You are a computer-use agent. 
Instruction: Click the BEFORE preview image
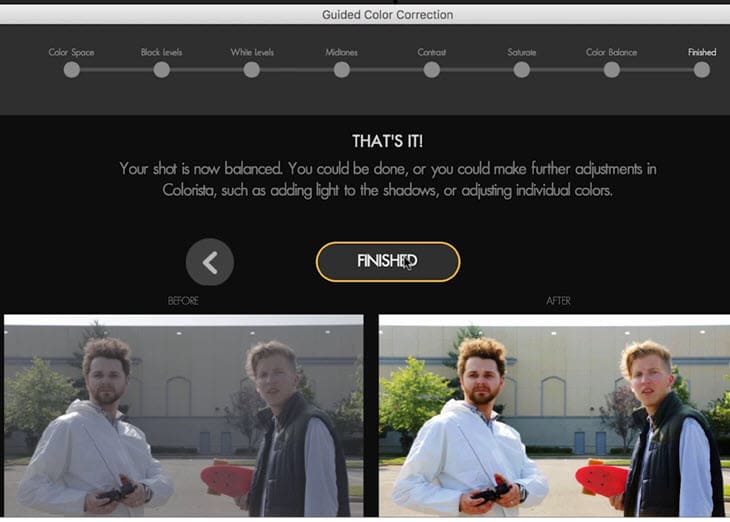click(183, 415)
